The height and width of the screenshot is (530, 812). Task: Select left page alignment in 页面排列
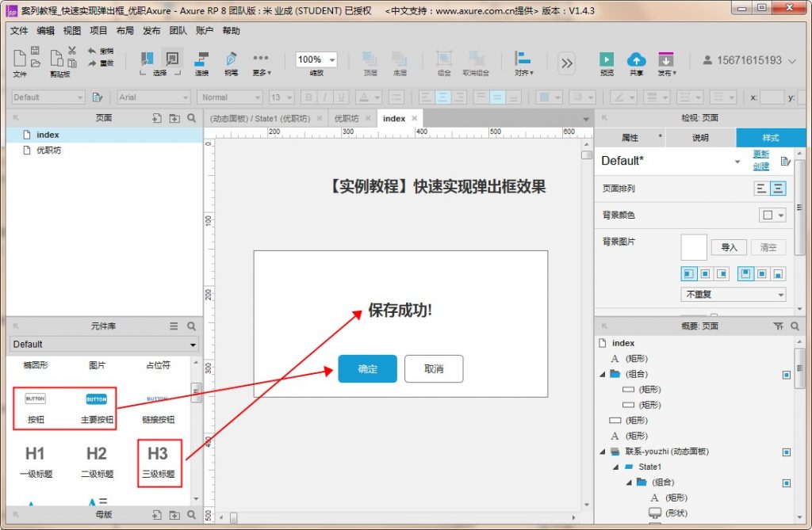761,189
